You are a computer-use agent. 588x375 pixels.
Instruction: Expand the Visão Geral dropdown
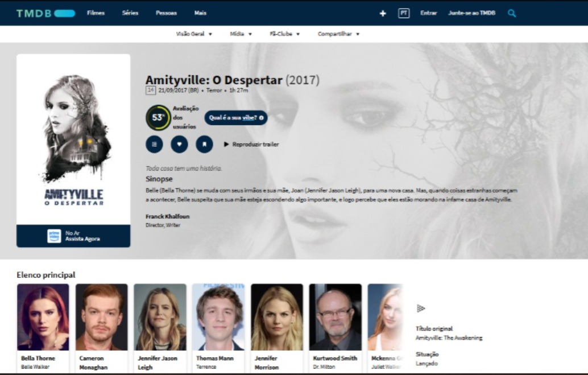pyautogui.click(x=194, y=34)
